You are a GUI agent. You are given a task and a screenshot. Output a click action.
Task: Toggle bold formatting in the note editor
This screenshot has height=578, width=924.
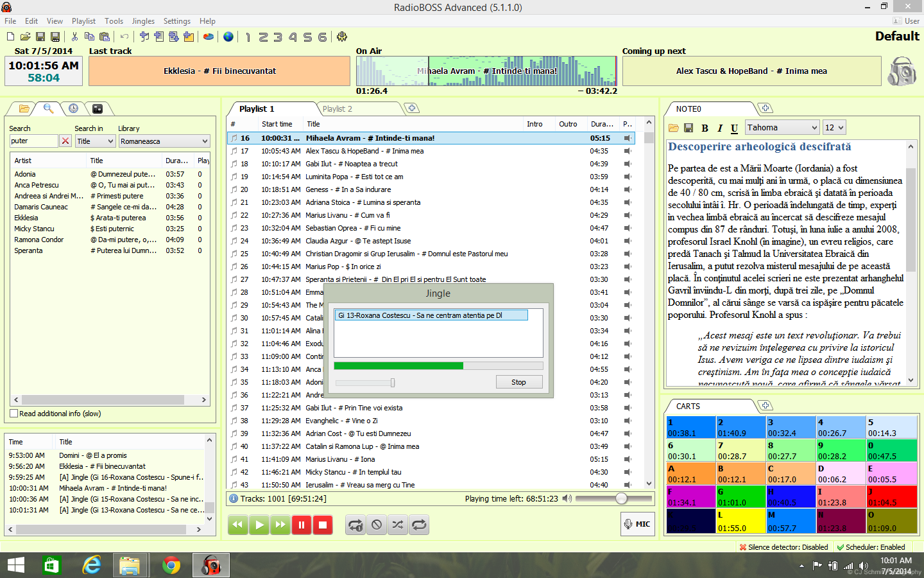point(705,128)
